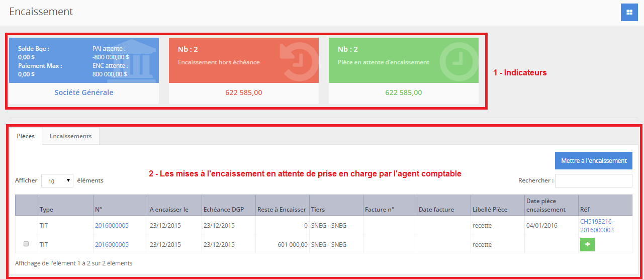
Task: Sort table by Echéance DGP header
Action: (x=224, y=210)
